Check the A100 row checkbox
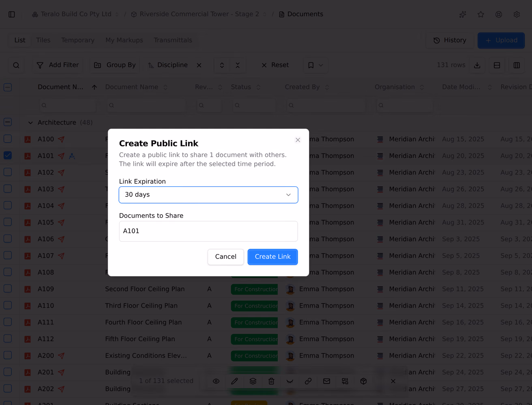 point(8,139)
